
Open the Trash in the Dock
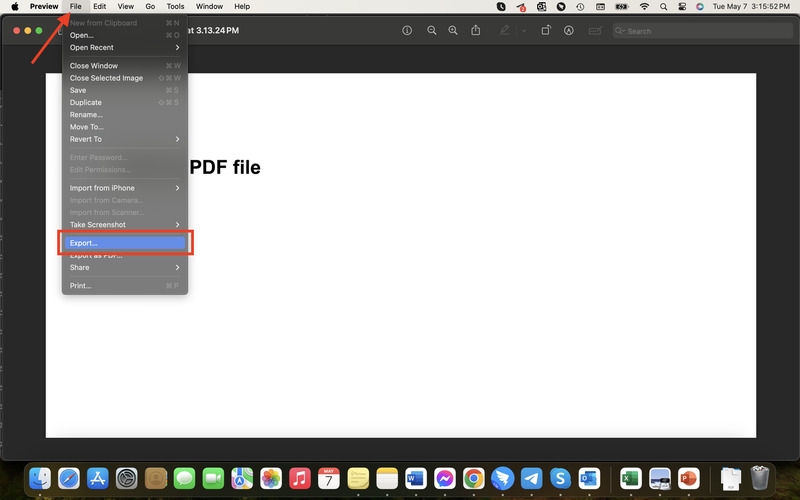(760, 478)
